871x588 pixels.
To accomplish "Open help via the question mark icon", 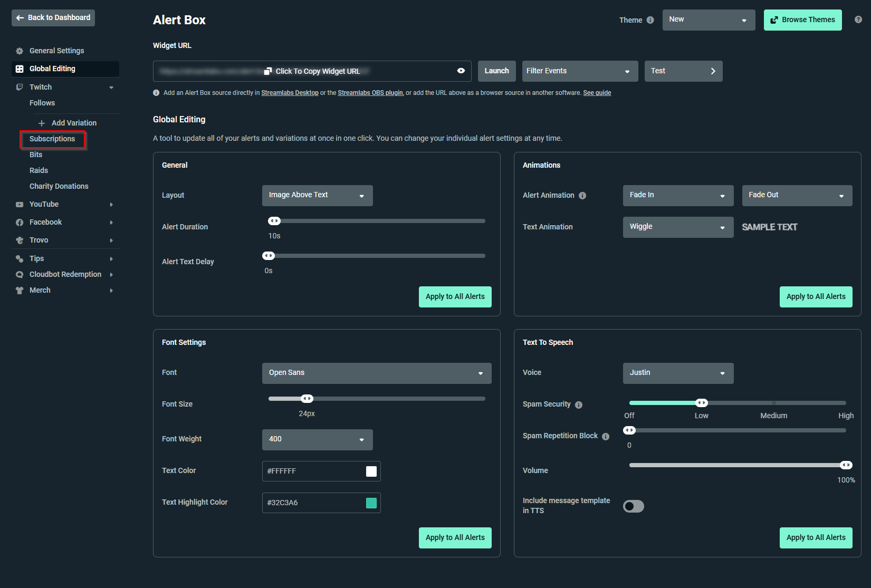I will pyautogui.click(x=857, y=19).
